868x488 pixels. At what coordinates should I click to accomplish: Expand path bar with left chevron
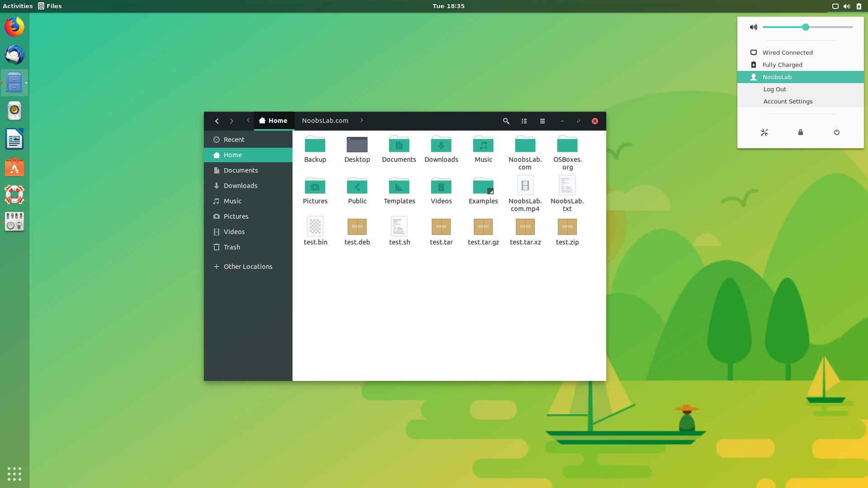point(248,121)
